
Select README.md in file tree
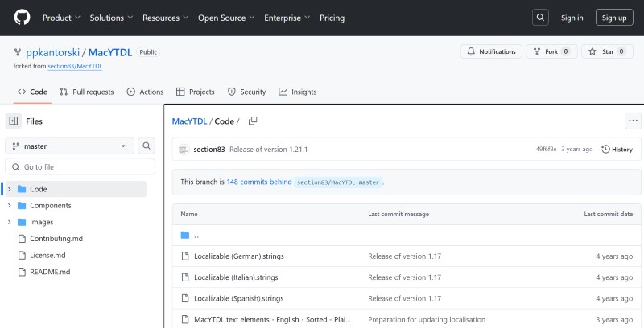(50, 272)
